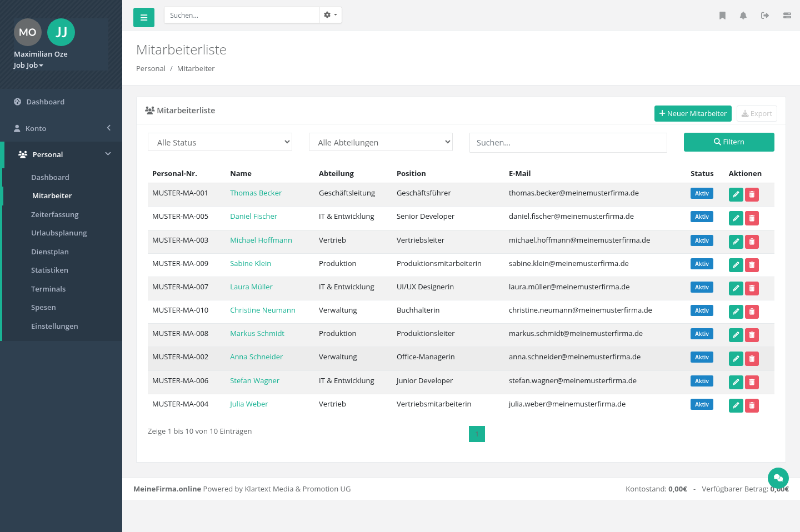Toggle the sidebar with the hamburger menu button

pos(144,18)
